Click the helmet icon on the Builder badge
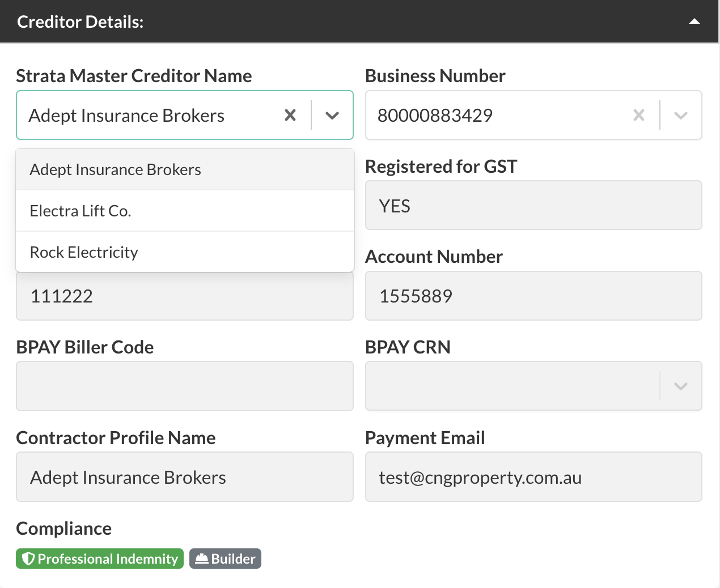 (x=202, y=559)
